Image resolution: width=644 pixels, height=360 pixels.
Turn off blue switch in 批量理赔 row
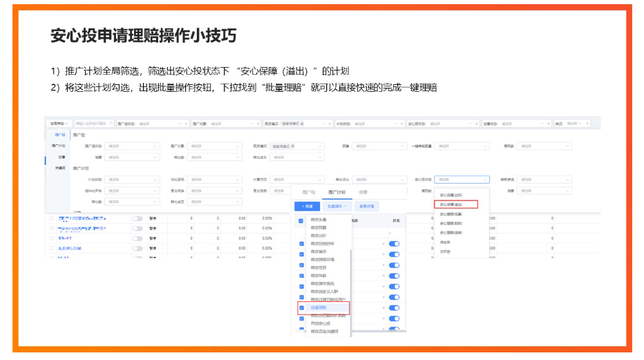(395, 308)
